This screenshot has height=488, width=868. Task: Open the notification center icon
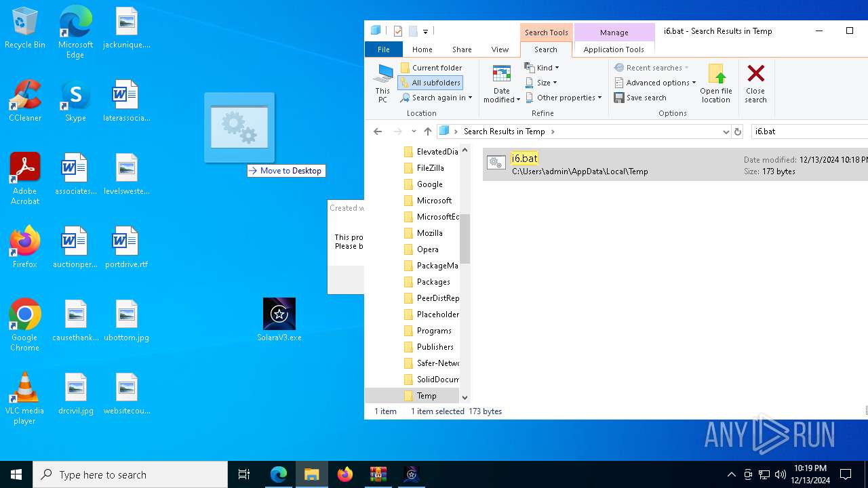[846, 474]
